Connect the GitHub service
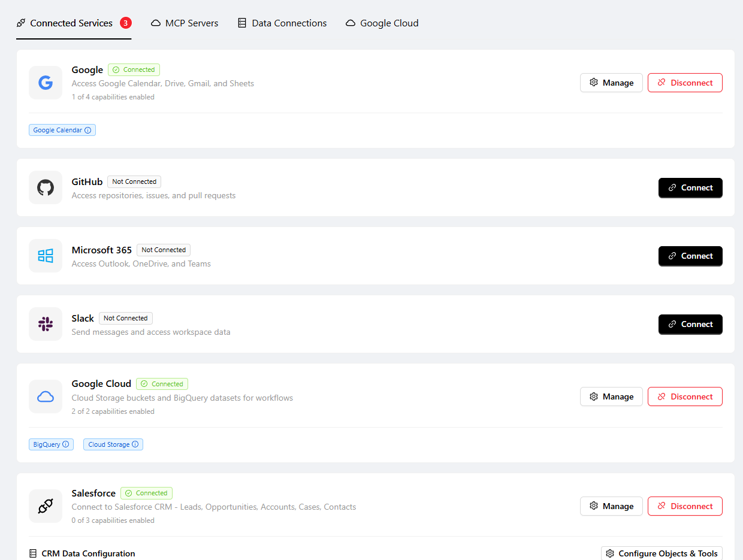The image size is (743, 560). tap(690, 187)
